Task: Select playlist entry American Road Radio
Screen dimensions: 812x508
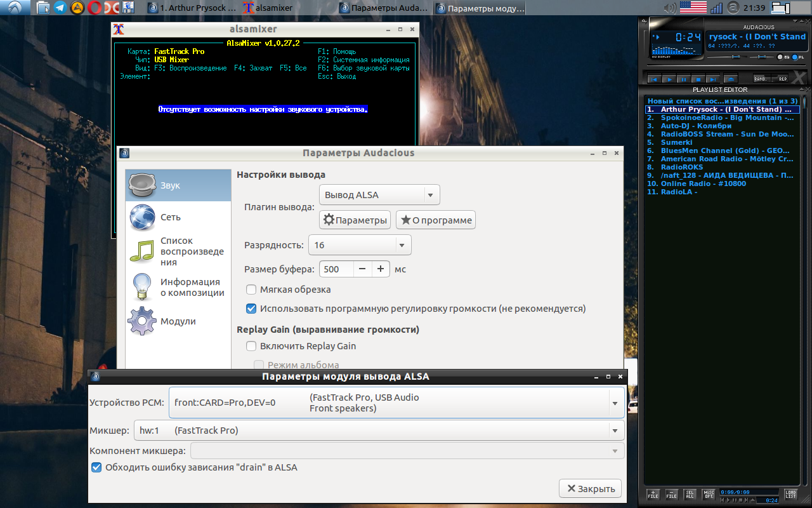Action: [x=723, y=159]
